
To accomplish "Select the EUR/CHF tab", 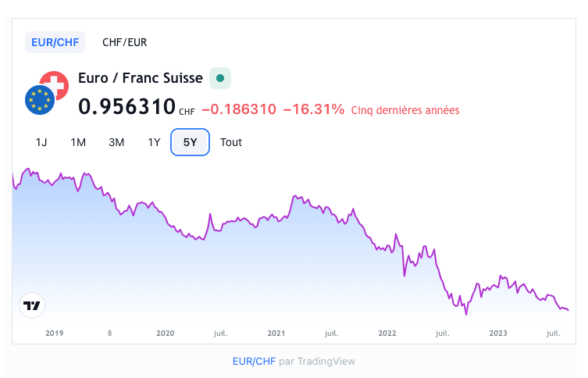I will click(x=55, y=42).
